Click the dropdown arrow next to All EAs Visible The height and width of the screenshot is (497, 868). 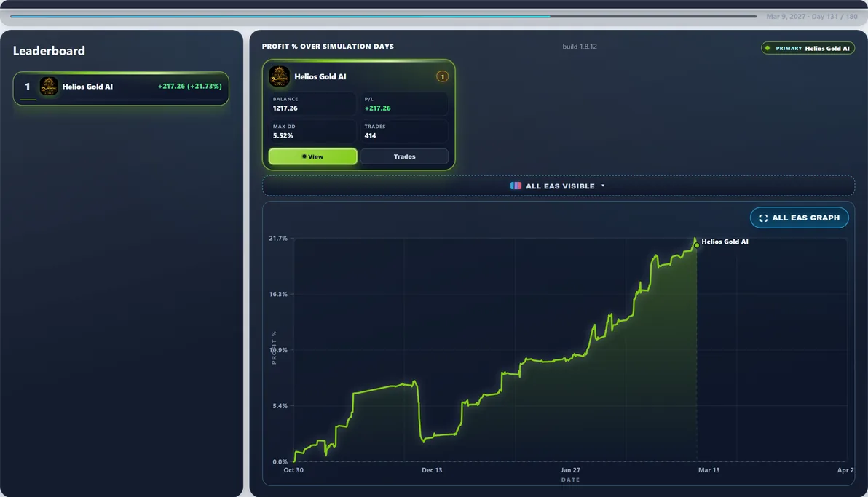pos(603,186)
